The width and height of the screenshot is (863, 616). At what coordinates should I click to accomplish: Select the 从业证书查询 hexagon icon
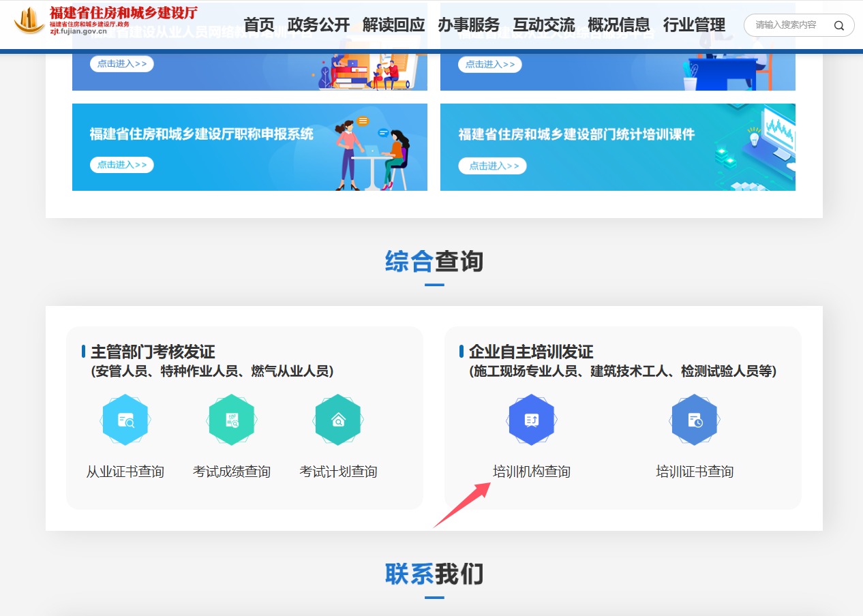pyautogui.click(x=125, y=420)
